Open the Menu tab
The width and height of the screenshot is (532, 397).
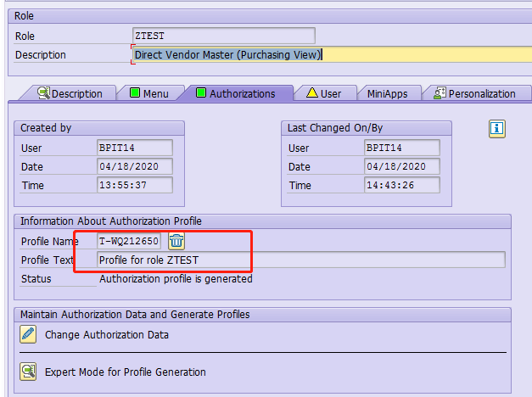coord(149,93)
